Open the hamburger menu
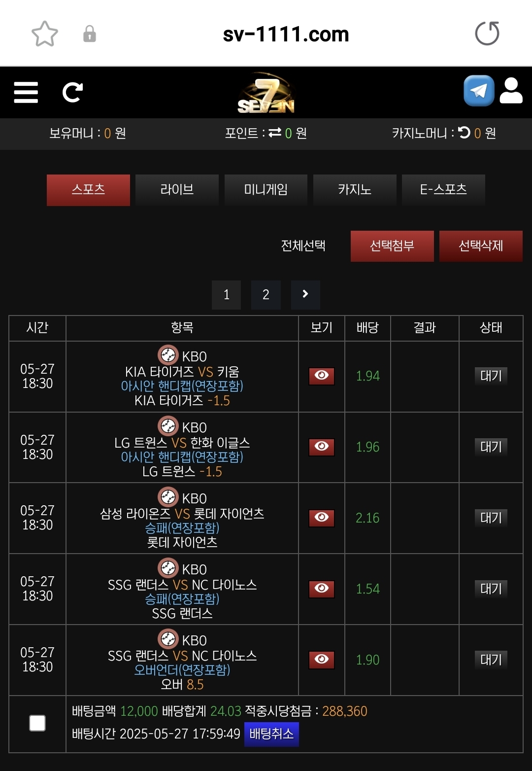This screenshot has height=771, width=532. pos(26,92)
